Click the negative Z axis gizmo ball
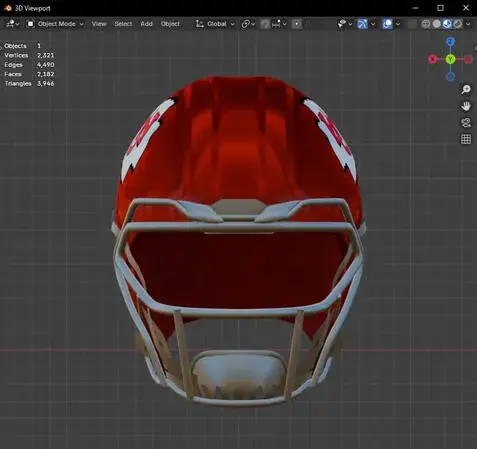The height and width of the screenshot is (449, 477). coord(450,77)
